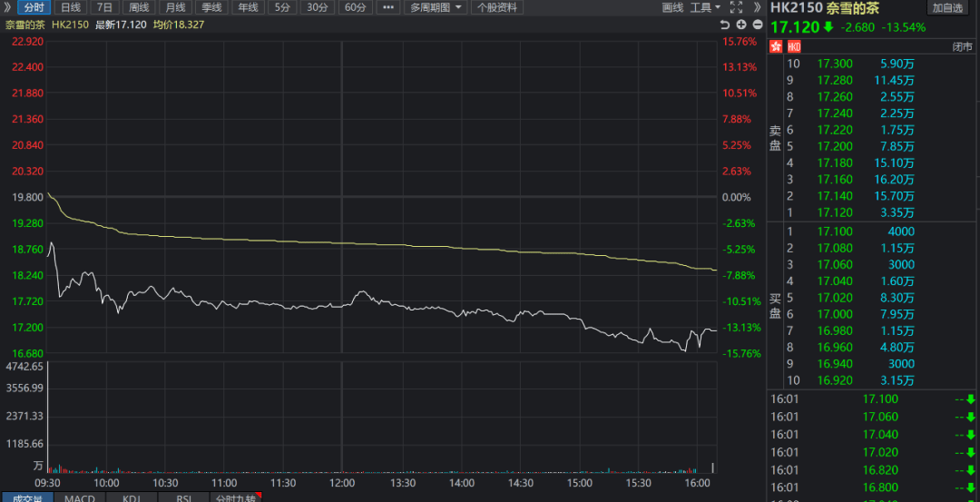Screen dimensions: 980x502
Task: Zoom in chart with plus icon
Action: click(x=740, y=25)
